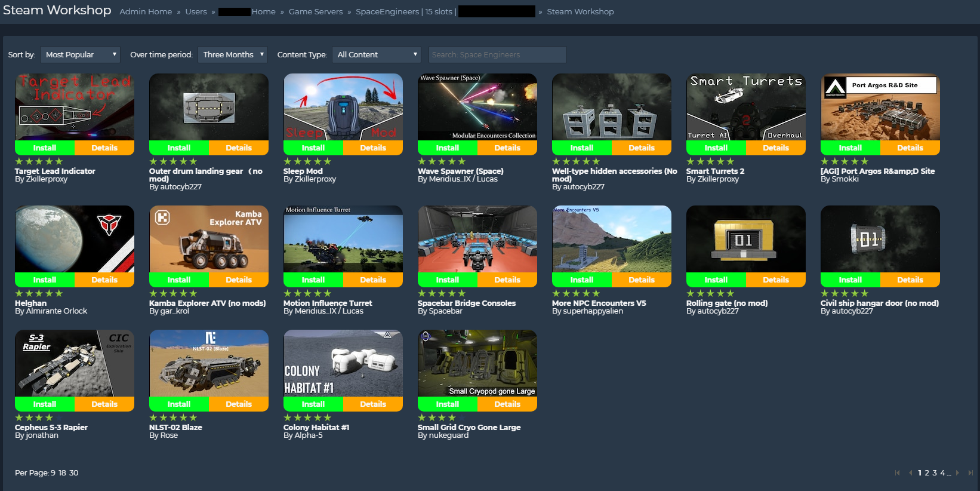This screenshot has width=980, height=491.
Task: Go to results page 4
Action: tap(943, 472)
